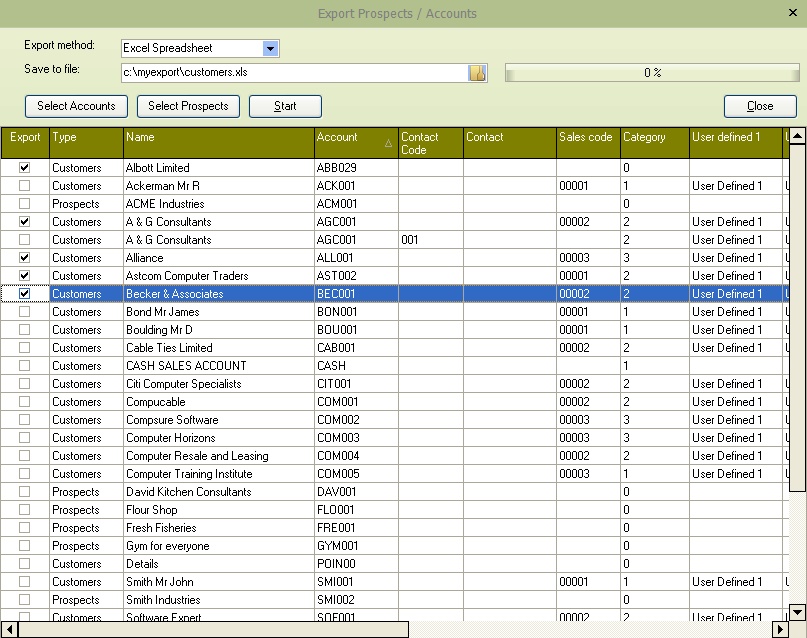Click the Save to file path field
Viewport: 807px width, 638px height.
coord(293,73)
